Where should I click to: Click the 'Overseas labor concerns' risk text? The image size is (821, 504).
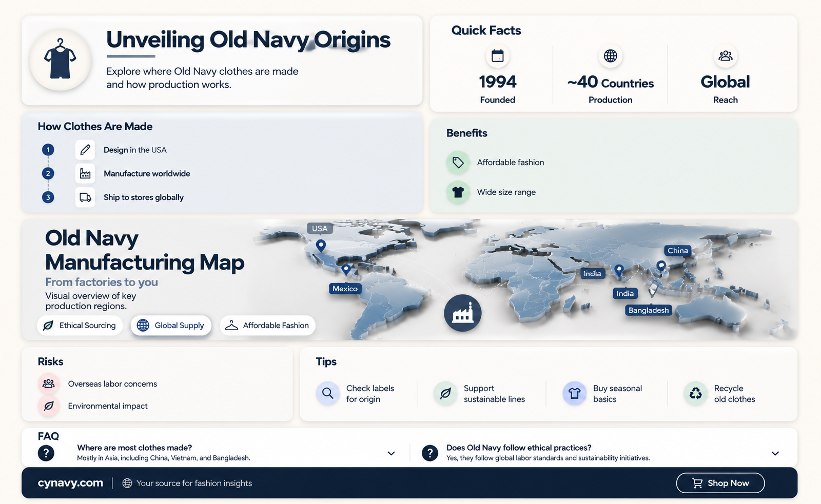(x=112, y=384)
